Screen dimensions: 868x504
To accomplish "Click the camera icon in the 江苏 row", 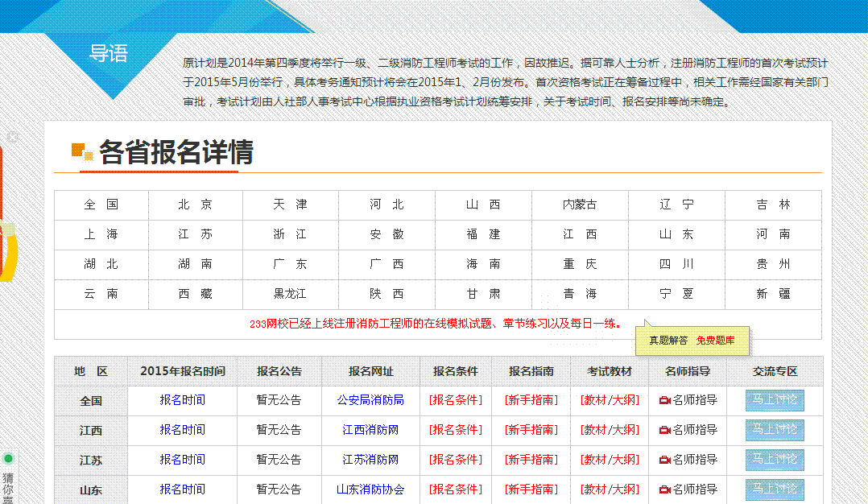I will point(665,460).
